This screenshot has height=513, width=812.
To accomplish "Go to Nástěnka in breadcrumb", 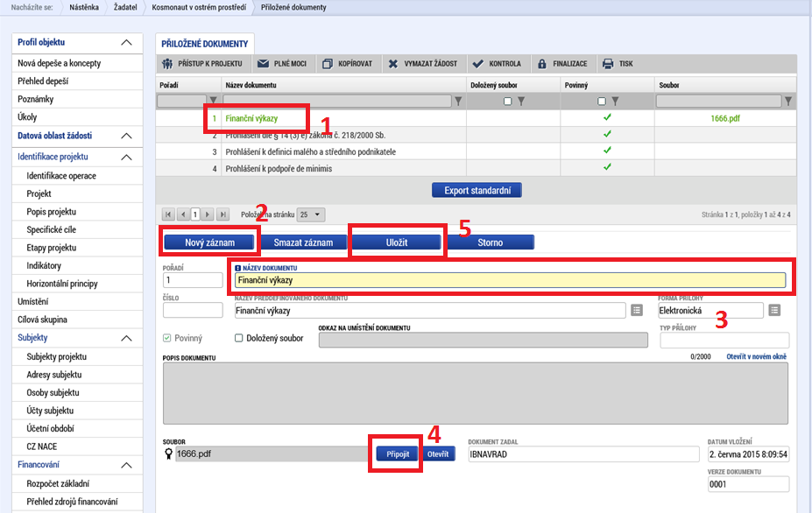I will [84, 7].
